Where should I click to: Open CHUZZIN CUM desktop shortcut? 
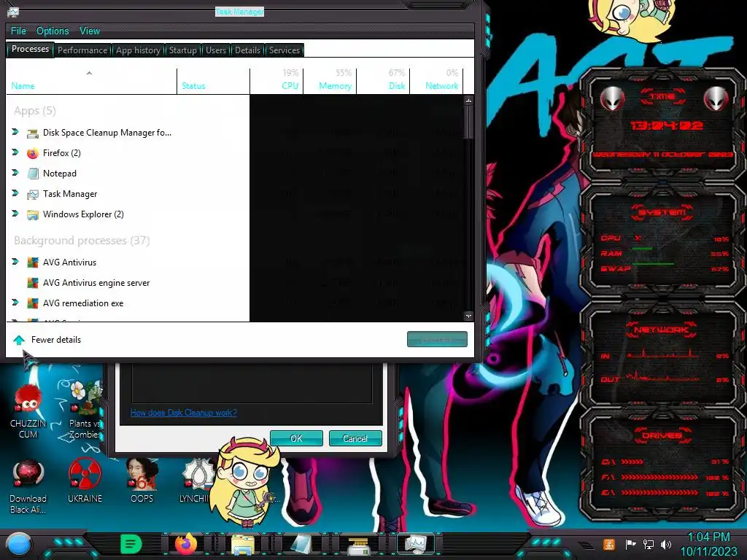point(28,411)
